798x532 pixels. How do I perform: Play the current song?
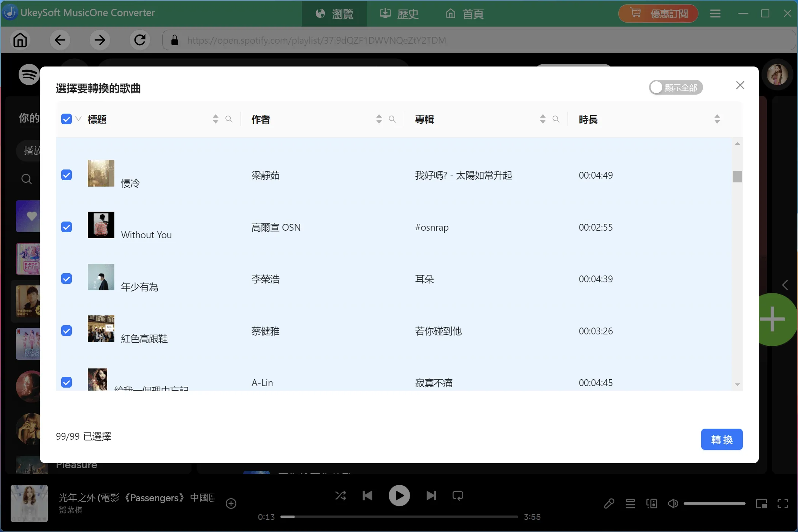point(399,496)
